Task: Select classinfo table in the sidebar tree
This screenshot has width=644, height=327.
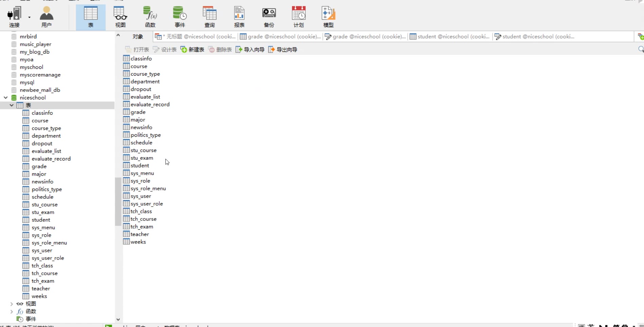Action: 42,113
